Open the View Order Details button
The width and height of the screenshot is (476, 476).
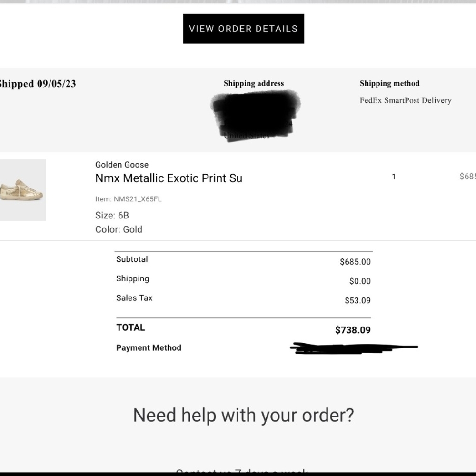[243, 29]
